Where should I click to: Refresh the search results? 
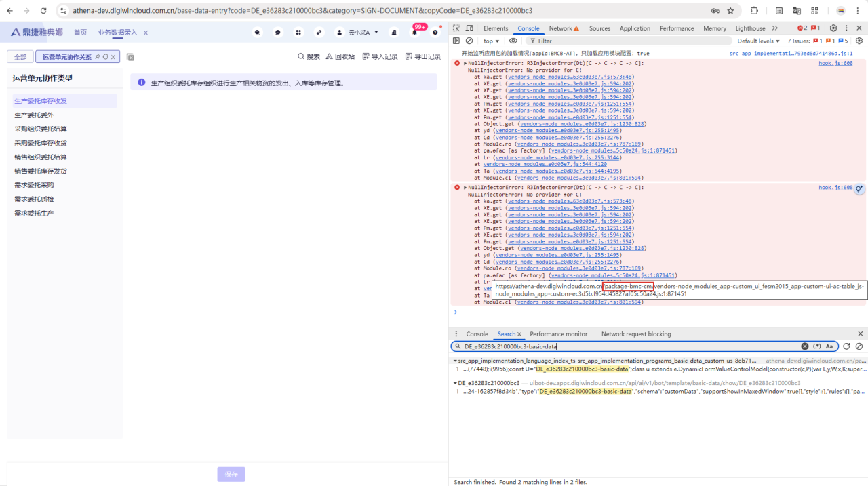[846, 346]
